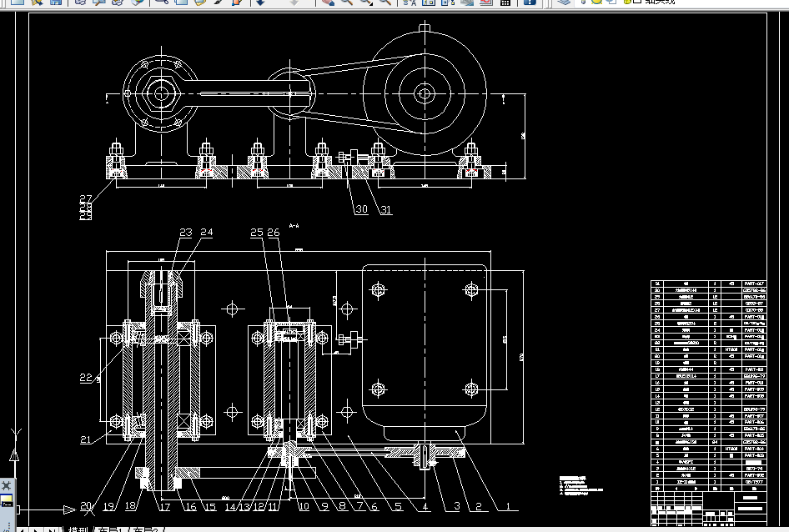Image resolution: width=789 pixels, height=532 pixels.
Task: Select part balloon number 12
Action: click(x=259, y=506)
